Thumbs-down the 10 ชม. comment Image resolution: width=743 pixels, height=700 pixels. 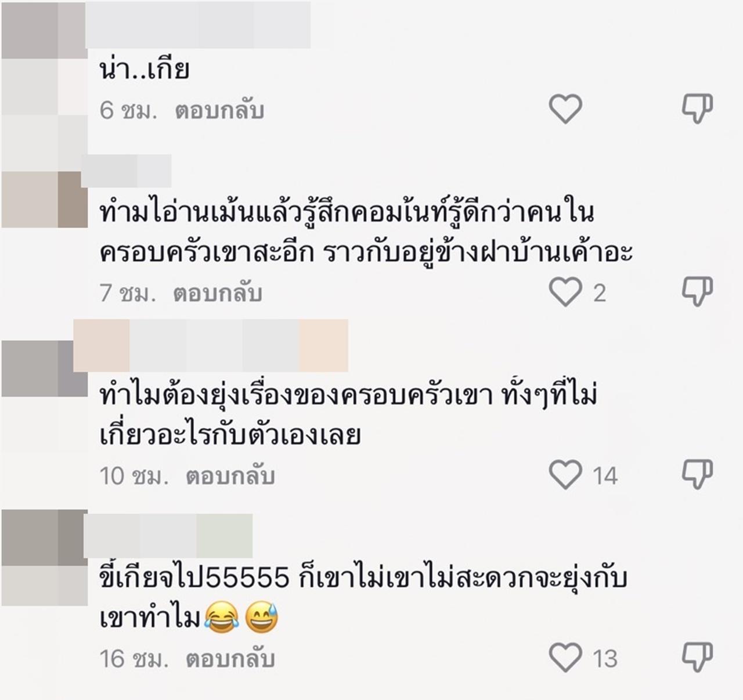pyautogui.click(x=697, y=475)
